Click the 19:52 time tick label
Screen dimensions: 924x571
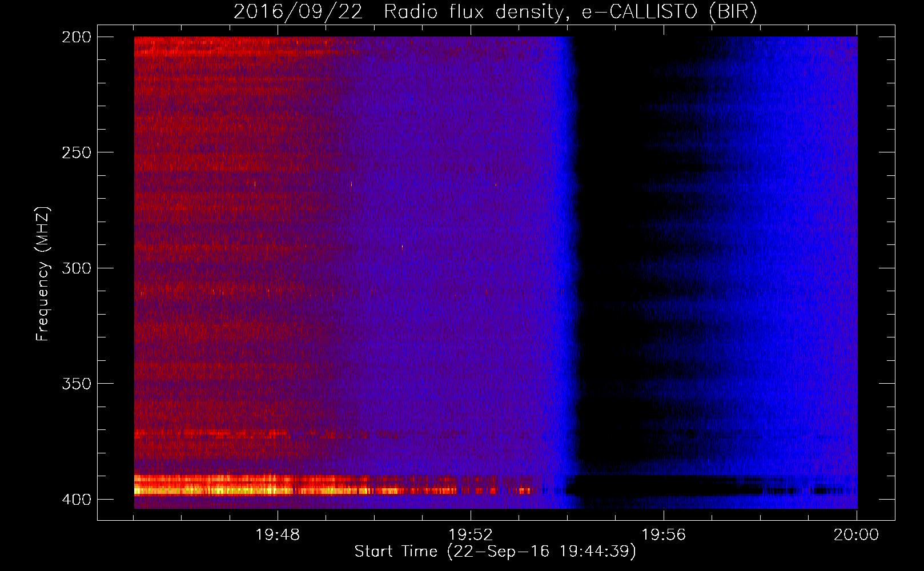(x=471, y=535)
